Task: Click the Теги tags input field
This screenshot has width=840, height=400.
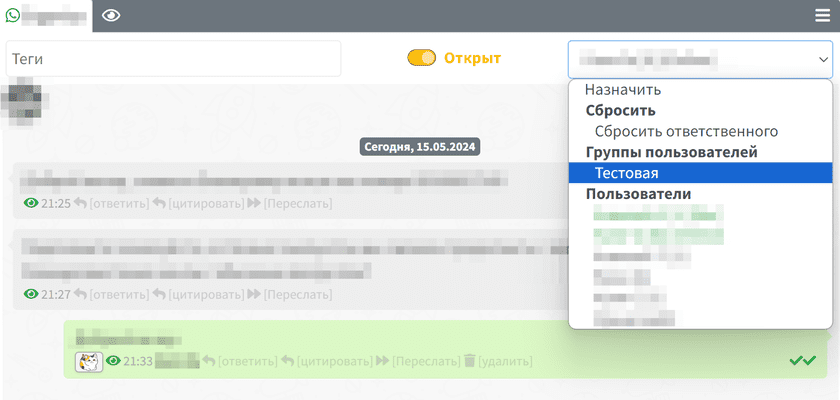Action: coord(174,58)
